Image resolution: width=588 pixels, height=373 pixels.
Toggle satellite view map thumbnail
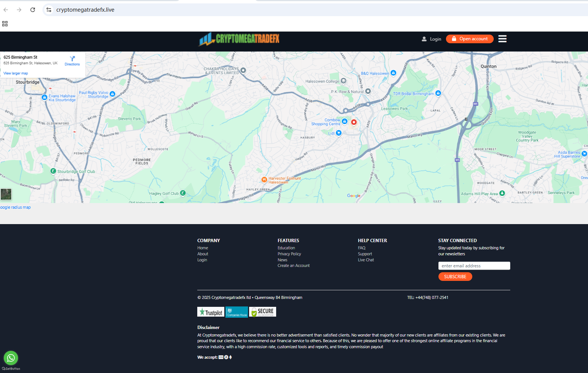6,194
